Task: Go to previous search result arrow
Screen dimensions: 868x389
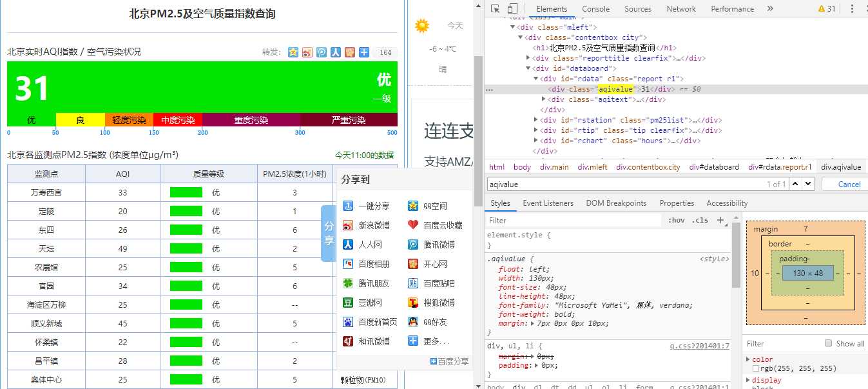Action: (x=795, y=184)
